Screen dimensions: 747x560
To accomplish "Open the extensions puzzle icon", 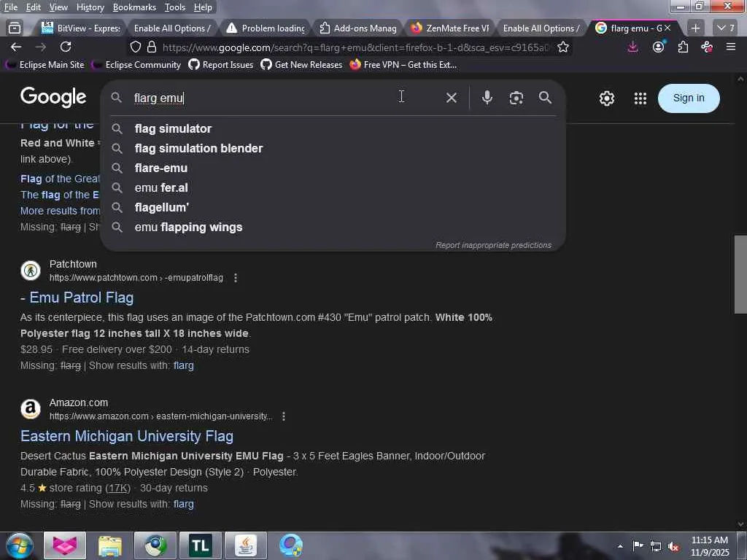I will 683,47.
